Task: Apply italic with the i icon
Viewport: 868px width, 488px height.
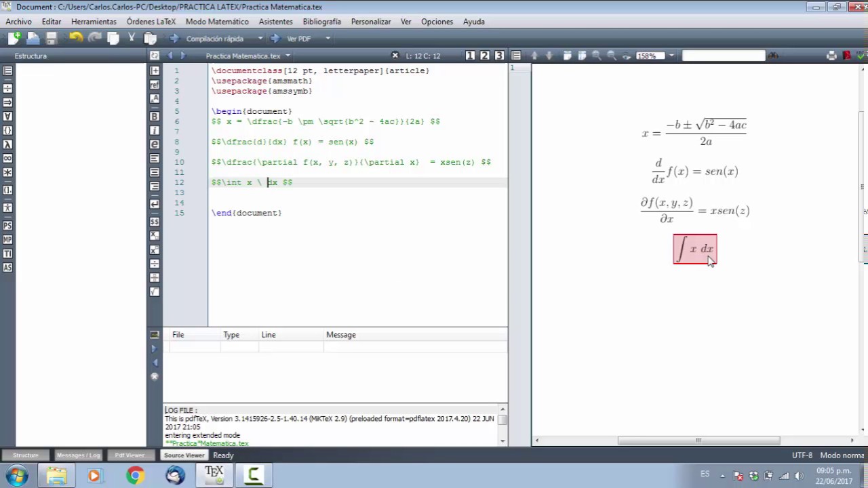Action: 155,130
